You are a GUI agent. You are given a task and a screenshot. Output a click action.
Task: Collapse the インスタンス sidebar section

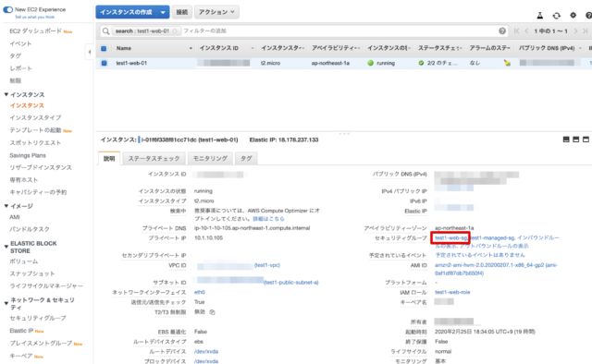[x=6, y=94]
